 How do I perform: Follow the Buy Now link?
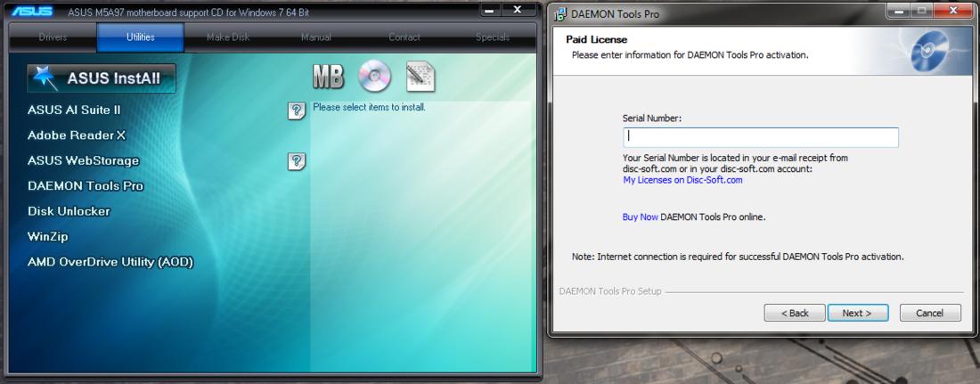coord(641,217)
